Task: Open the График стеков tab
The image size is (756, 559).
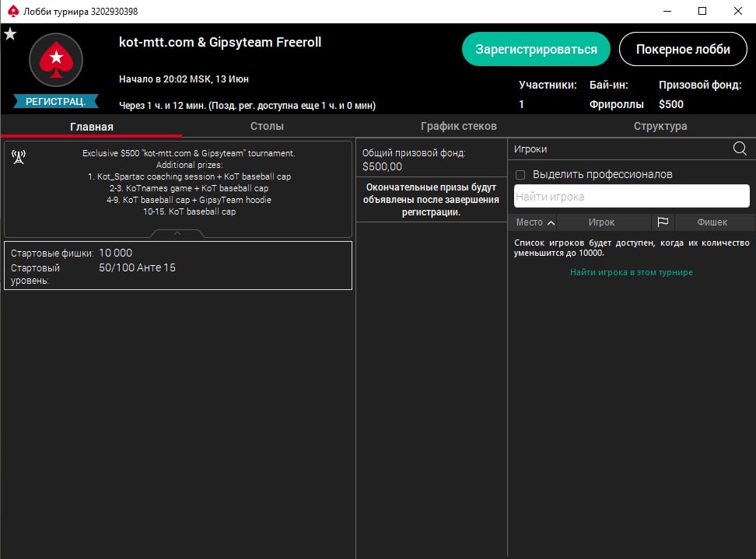Action: pos(459,126)
